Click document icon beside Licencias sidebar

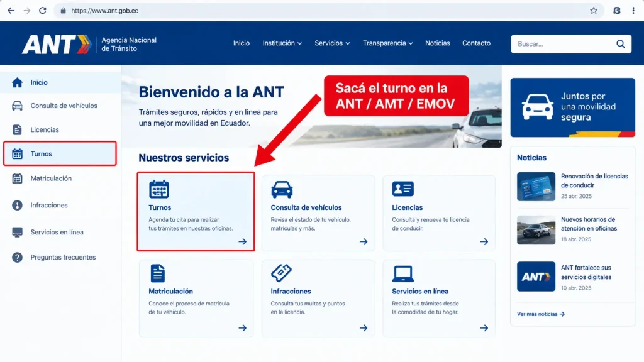pyautogui.click(x=17, y=129)
